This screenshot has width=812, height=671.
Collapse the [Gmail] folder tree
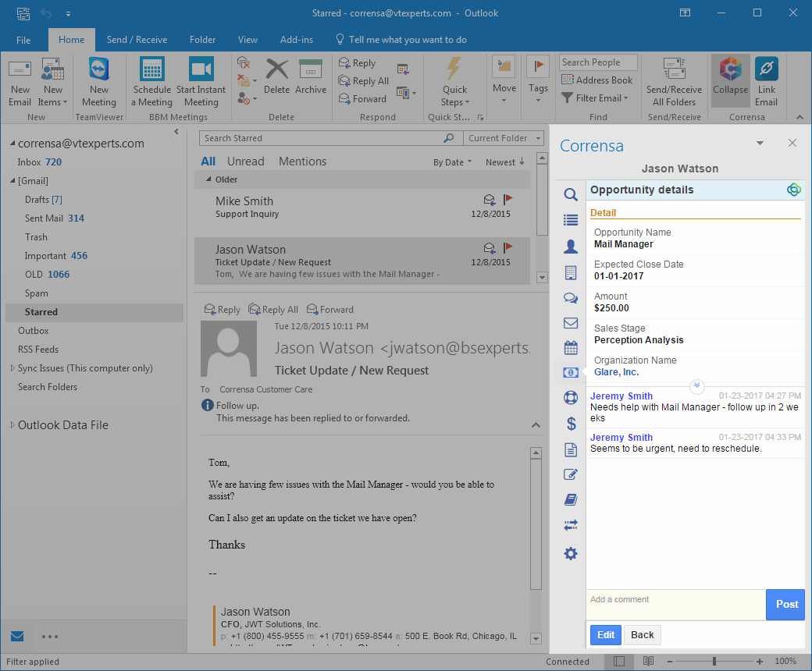point(12,180)
